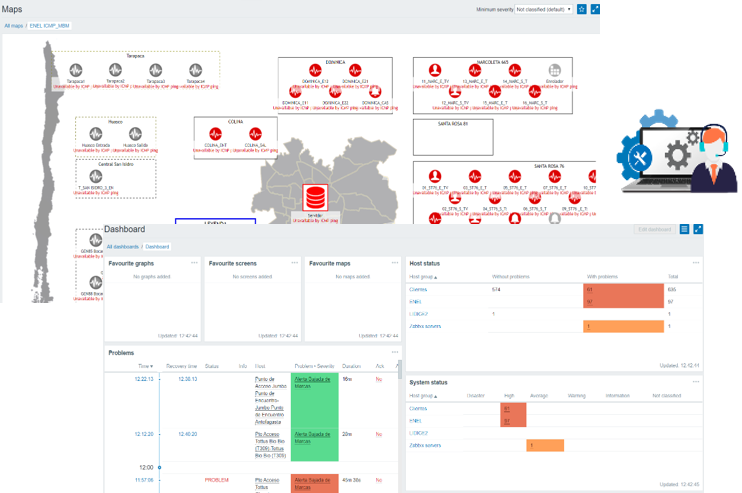The height and width of the screenshot is (493, 742).
Task: Open ENEL group in System status
Action: click(415, 421)
